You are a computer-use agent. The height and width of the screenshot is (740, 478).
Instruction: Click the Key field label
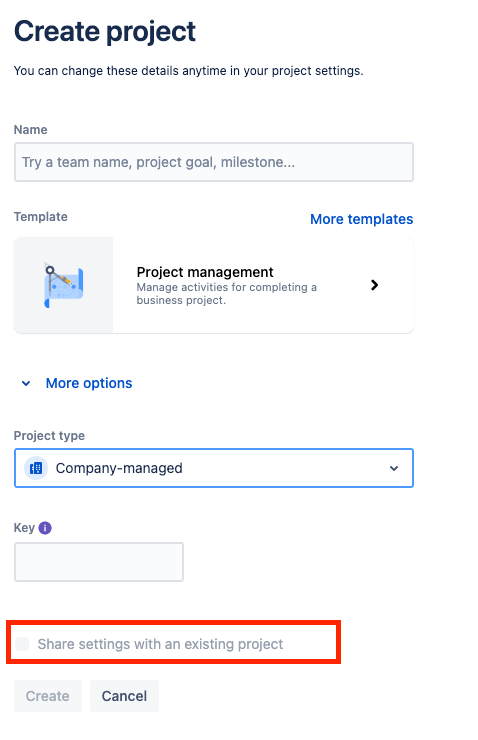click(x=24, y=528)
